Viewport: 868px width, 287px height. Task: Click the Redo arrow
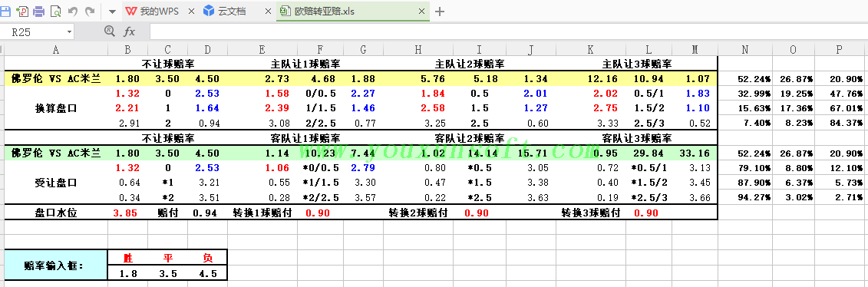click(89, 11)
